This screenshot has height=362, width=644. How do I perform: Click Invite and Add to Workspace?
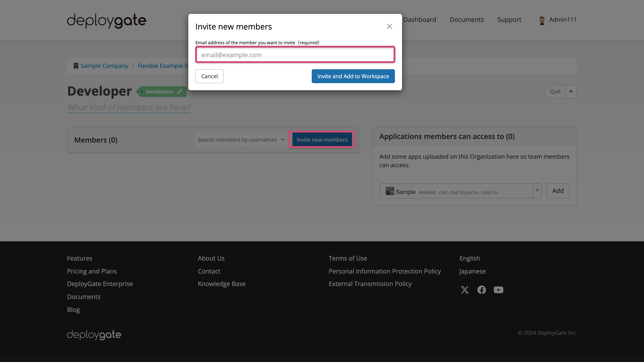click(x=353, y=76)
